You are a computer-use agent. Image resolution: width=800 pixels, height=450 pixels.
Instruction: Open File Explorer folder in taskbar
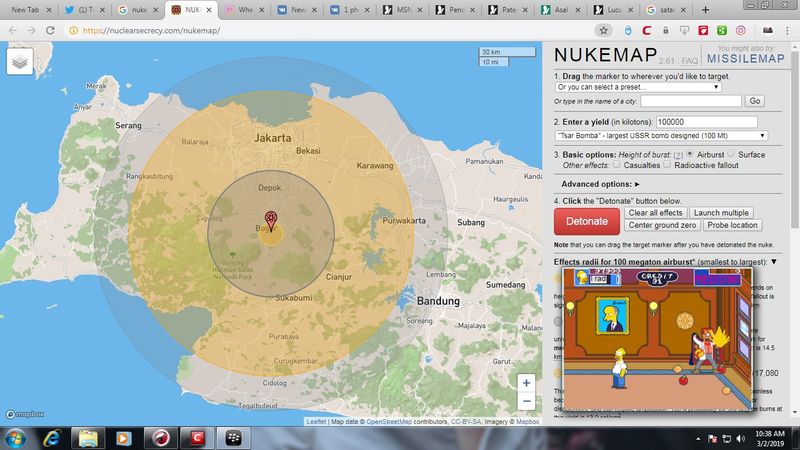click(88, 438)
